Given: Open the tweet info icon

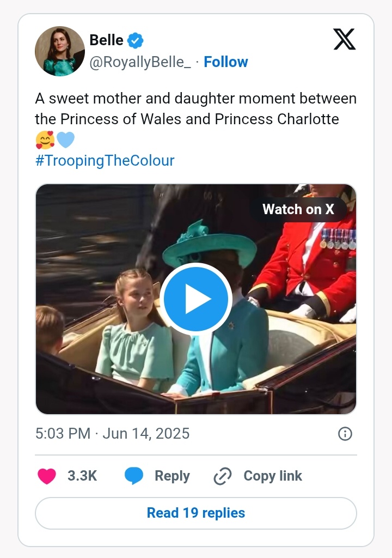Looking at the screenshot, I should pos(345,434).
